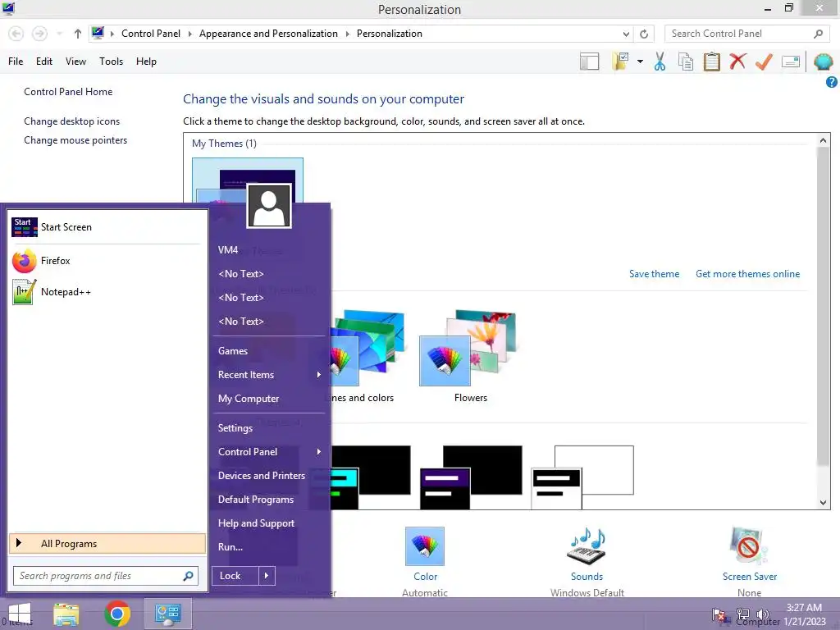This screenshot has width=840, height=630.
Task: Click the red X Delete toolbar icon
Action: pos(737,62)
